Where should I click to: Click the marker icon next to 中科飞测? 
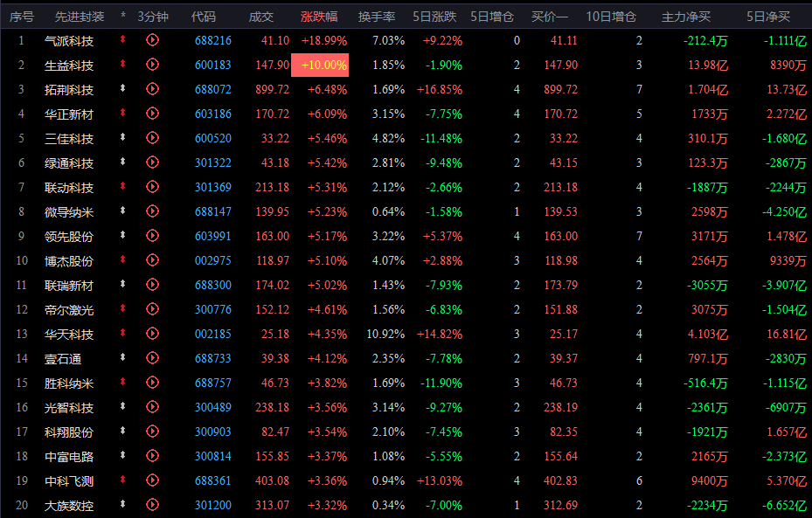pos(122,480)
